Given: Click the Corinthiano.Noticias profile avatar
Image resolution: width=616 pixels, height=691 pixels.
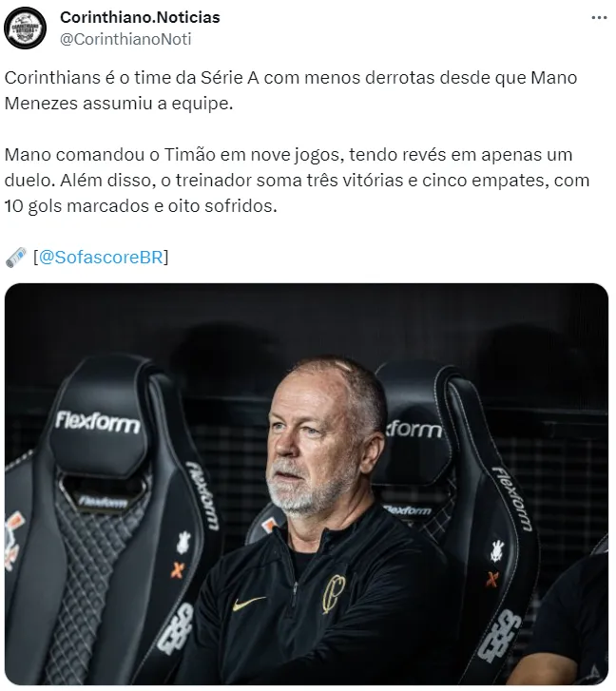Looking at the screenshot, I should (25, 28).
